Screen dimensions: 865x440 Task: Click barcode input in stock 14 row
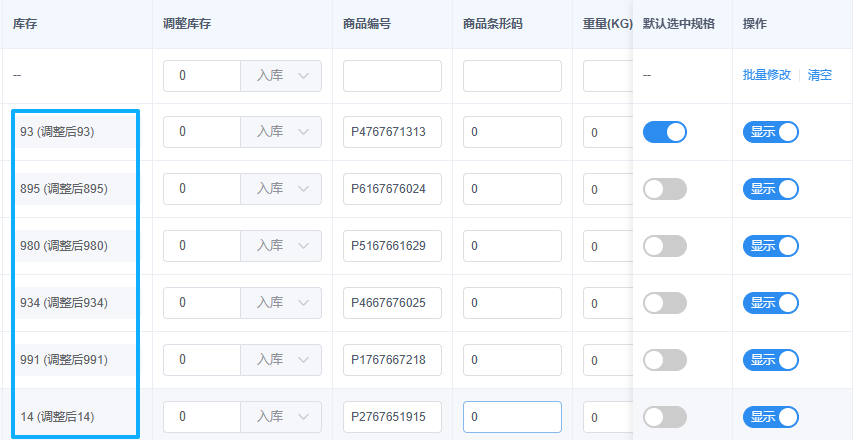512,417
